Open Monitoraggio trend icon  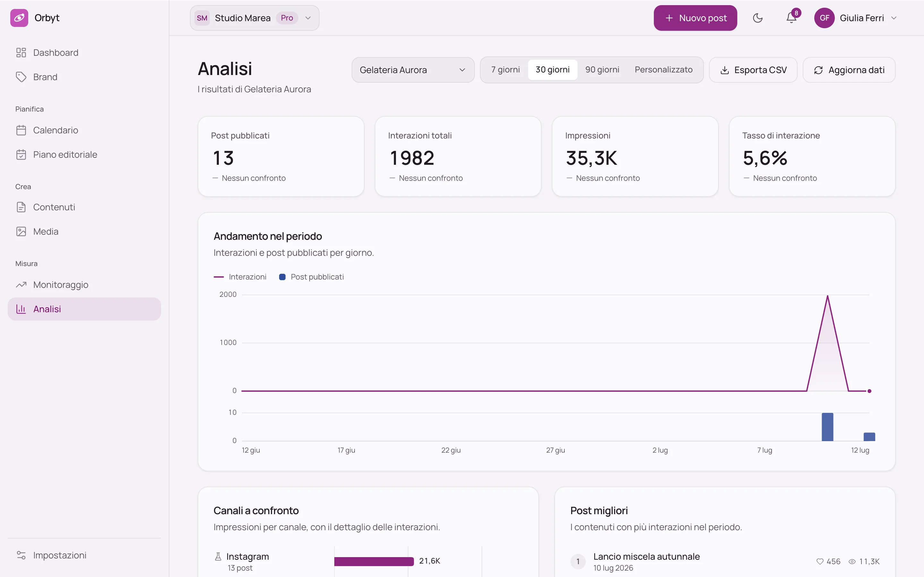(21, 285)
